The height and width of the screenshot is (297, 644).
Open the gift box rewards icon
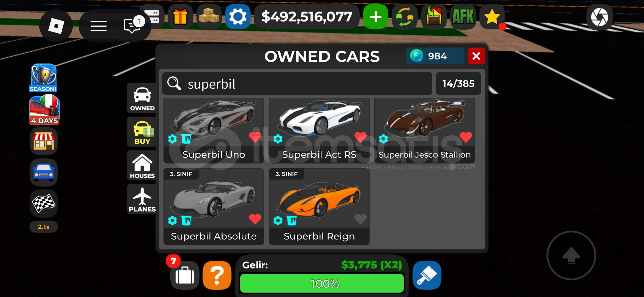pyautogui.click(x=180, y=16)
